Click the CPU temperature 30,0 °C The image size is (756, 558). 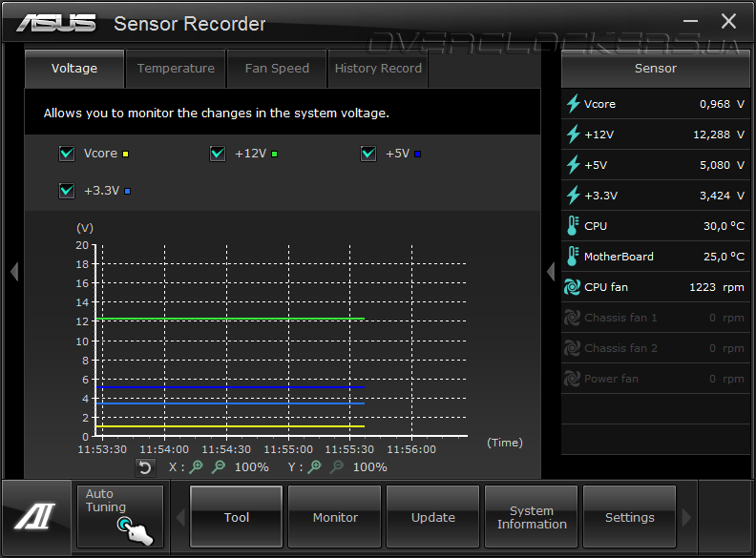click(724, 226)
